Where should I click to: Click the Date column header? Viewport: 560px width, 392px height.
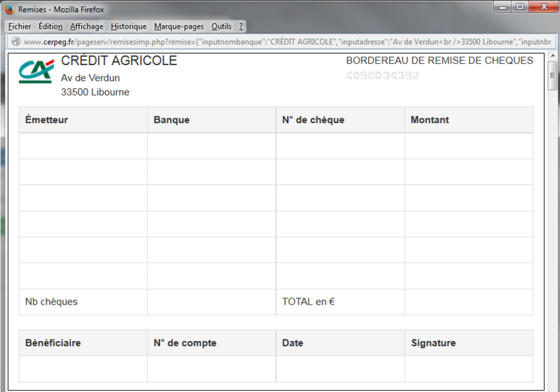coord(340,343)
